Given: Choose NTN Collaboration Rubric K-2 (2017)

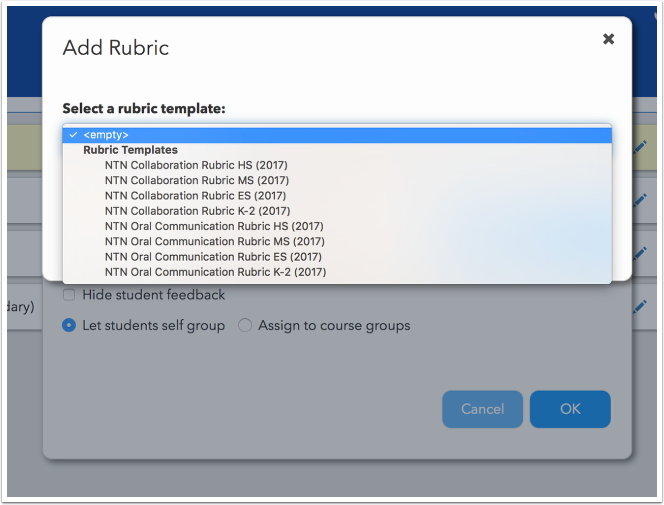Looking at the screenshot, I should (337, 211).
